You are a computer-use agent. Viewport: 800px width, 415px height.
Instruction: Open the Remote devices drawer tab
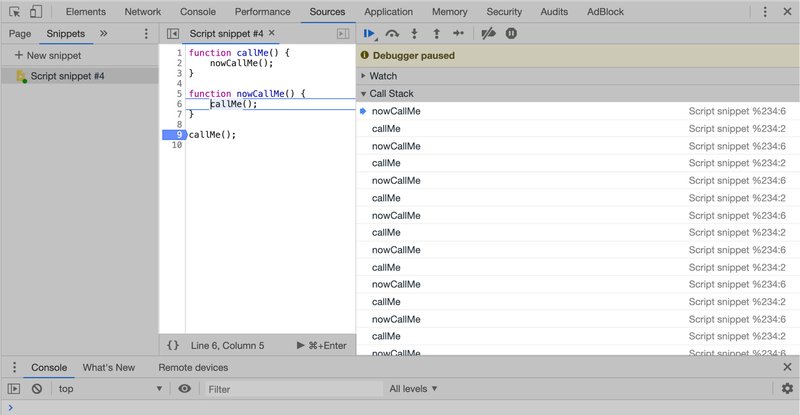[193, 368]
